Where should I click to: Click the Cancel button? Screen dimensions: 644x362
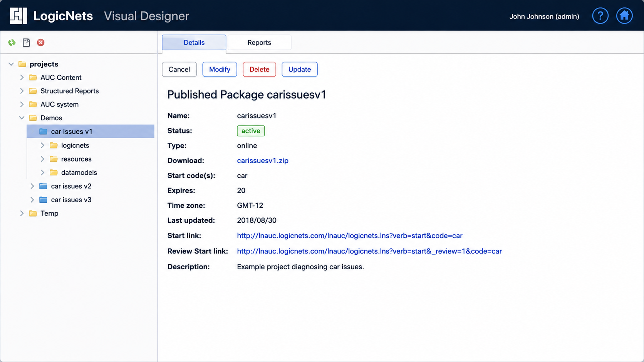click(x=179, y=69)
